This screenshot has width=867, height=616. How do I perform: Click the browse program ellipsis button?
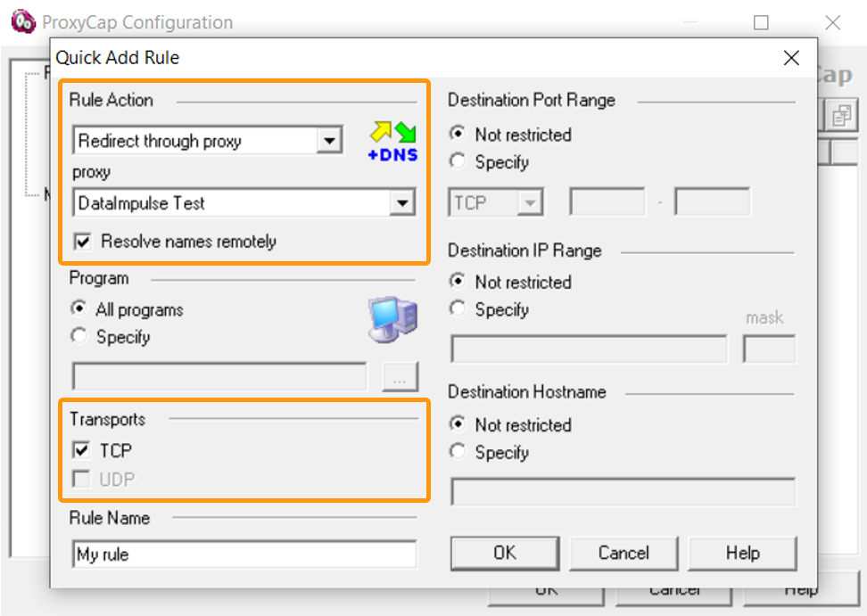pos(400,377)
